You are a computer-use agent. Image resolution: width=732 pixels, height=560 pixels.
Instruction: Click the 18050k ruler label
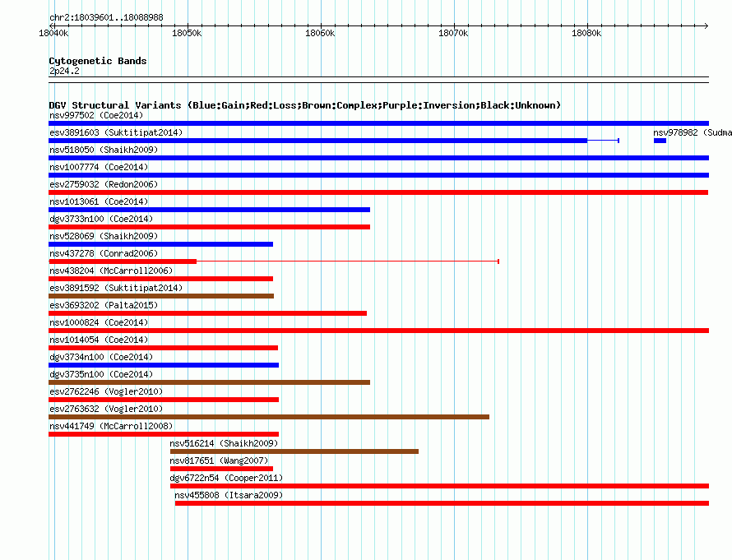click(187, 33)
